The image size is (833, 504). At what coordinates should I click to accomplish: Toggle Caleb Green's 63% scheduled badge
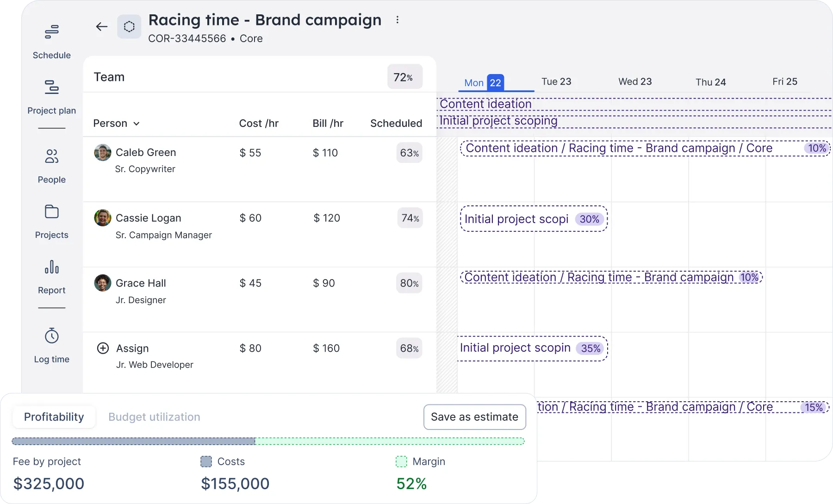tap(409, 153)
